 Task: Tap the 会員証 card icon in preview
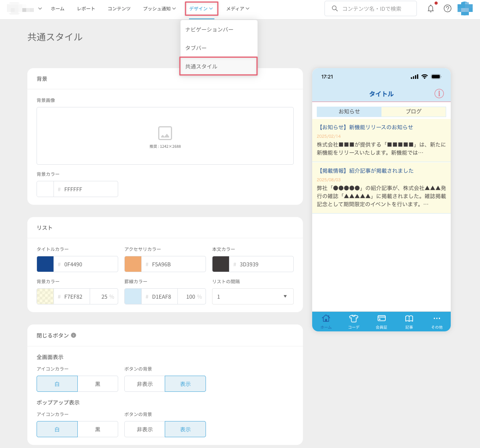pos(381,318)
